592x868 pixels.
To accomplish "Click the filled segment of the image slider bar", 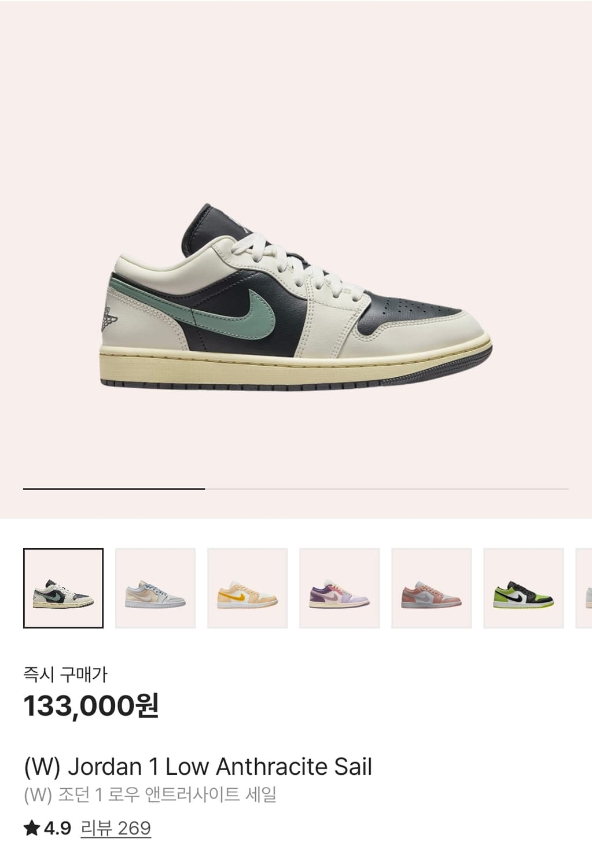I will (x=114, y=489).
